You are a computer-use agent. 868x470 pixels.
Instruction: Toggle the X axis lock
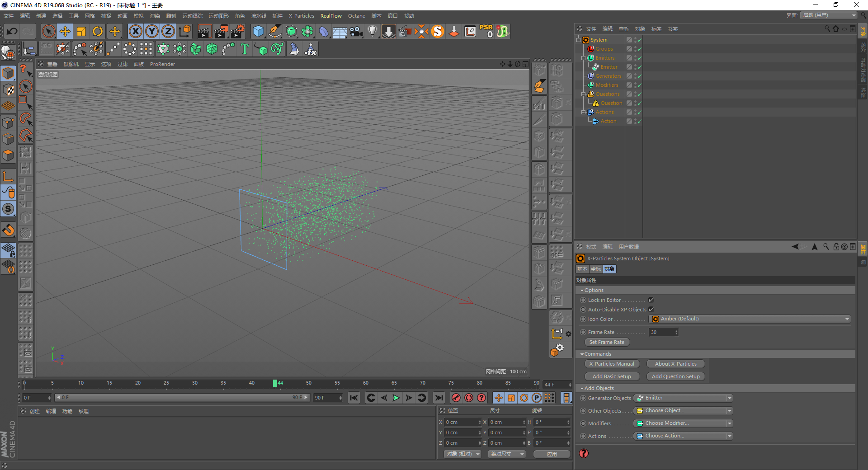[135, 31]
